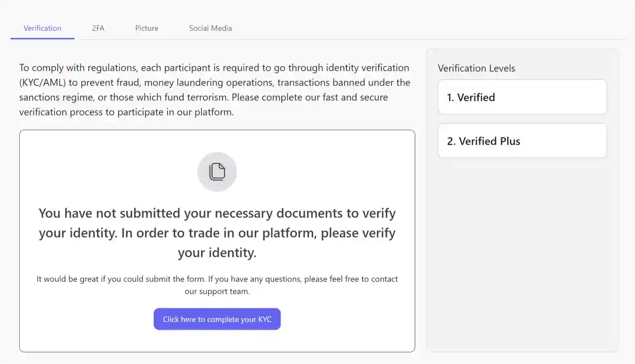Select the 2. Verified Plus level card
635x364 pixels.
pos(522,141)
